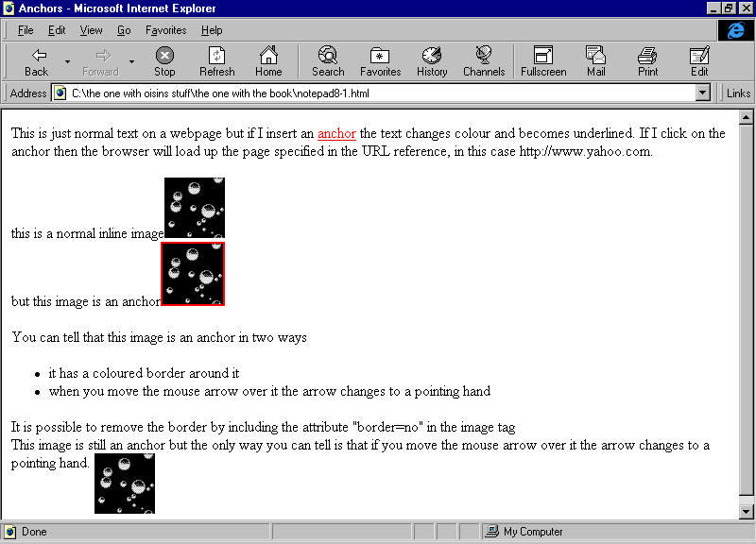Open the Address bar dropdown arrow
Screen dimensions: 756x544
pyautogui.click(x=703, y=93)
